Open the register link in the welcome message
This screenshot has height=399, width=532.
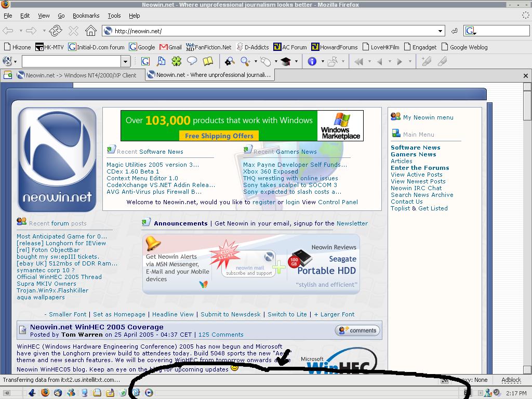(x=264, y=202)
